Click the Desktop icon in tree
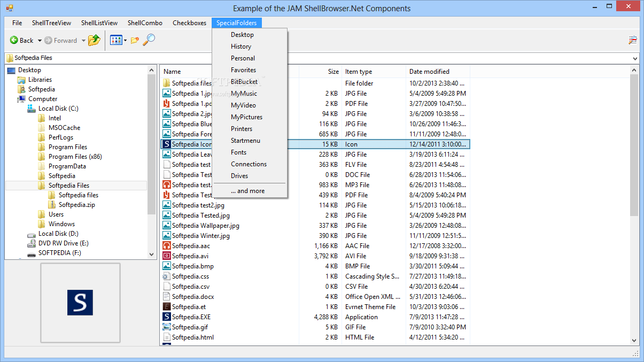The width and height of the screenshot is (644, 362). pos(11,70)
